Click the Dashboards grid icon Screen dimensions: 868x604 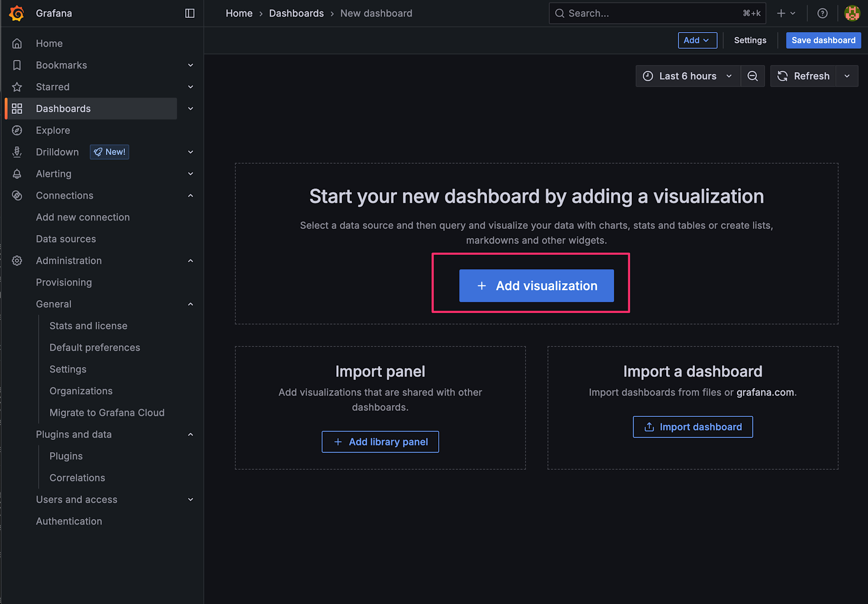tap(17, 109)
